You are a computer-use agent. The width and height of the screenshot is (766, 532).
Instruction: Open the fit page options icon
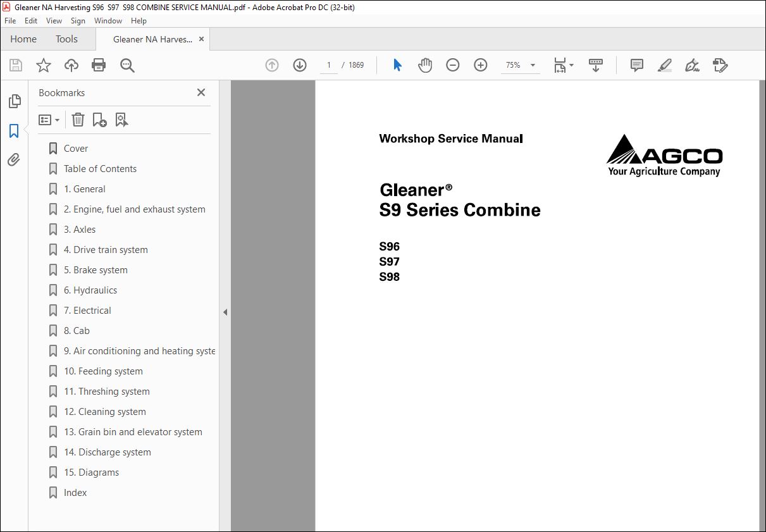point(563,65)
